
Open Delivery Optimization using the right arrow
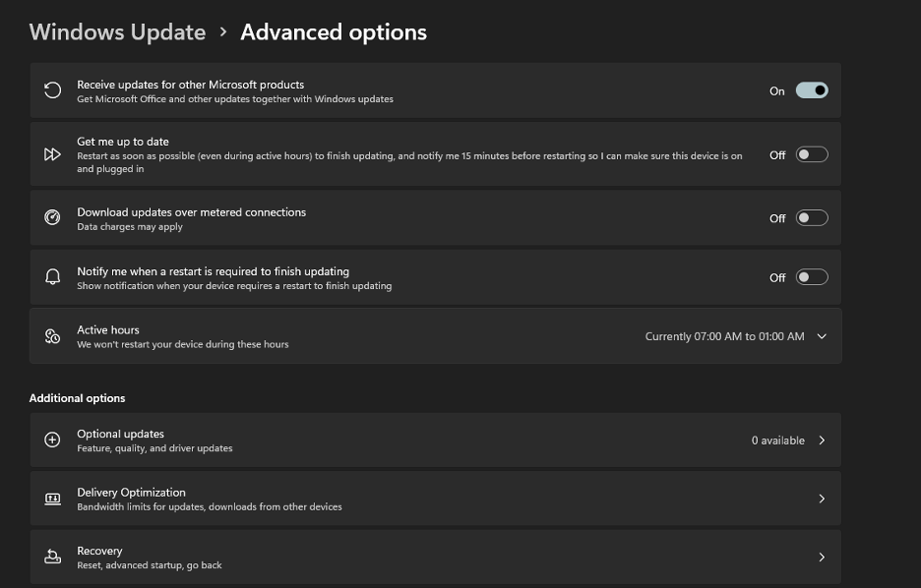pyautogui.click(x=822, y=499)
